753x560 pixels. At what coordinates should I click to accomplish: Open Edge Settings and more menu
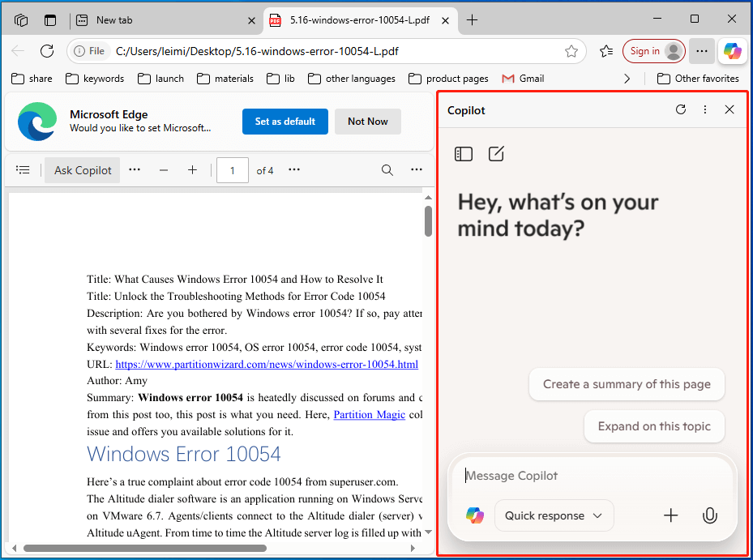(x=702, y=51)
